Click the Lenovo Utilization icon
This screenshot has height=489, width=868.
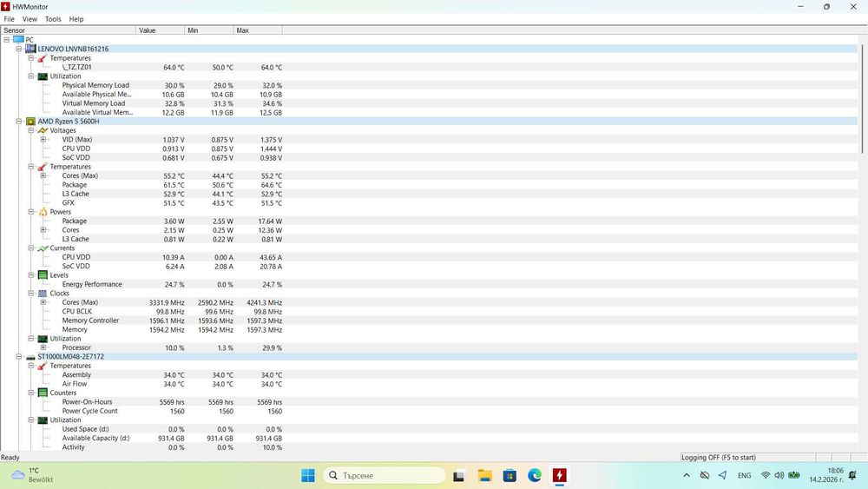(43, 76)
